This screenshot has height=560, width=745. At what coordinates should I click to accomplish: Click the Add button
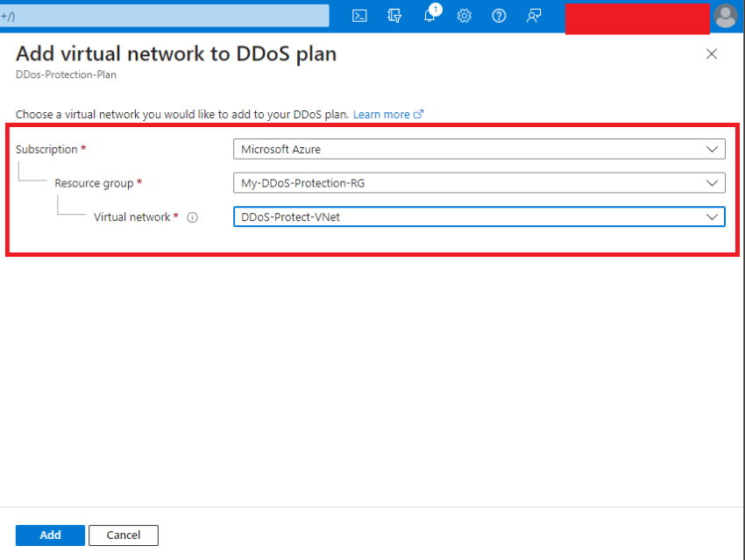[49, 535]
